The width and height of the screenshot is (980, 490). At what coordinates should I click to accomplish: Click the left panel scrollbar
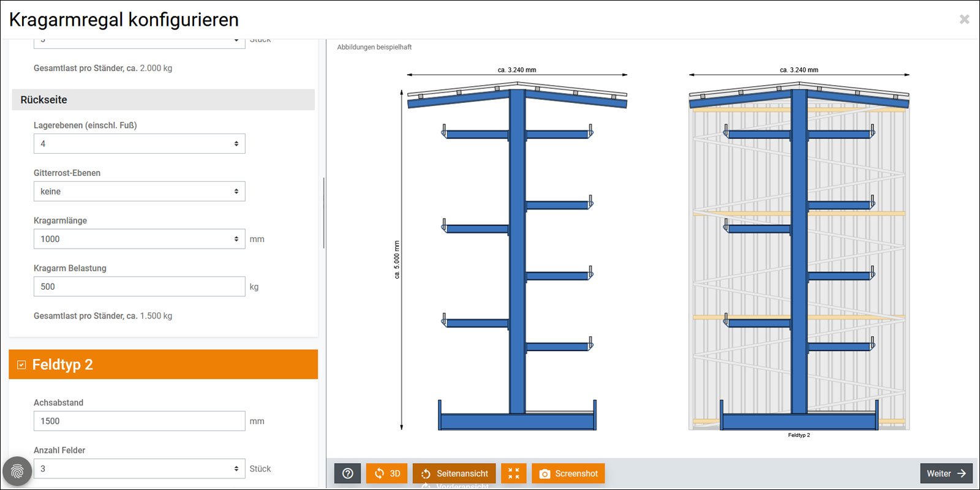[323, 213]
